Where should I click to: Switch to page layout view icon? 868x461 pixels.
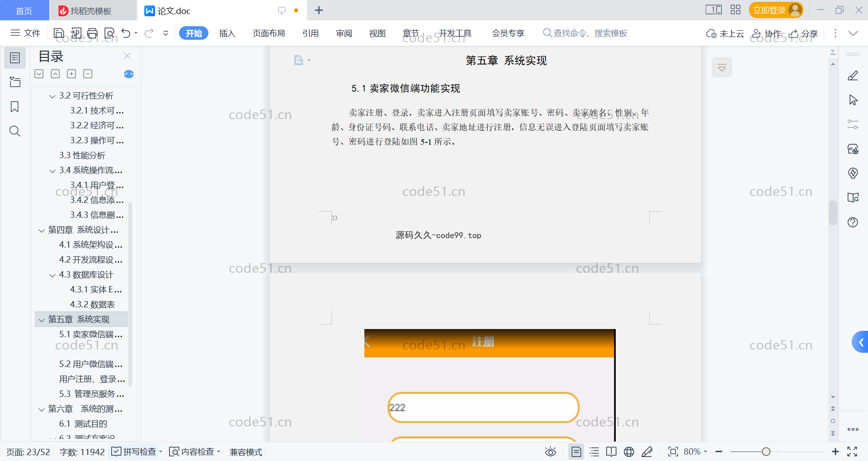[576, 452]
